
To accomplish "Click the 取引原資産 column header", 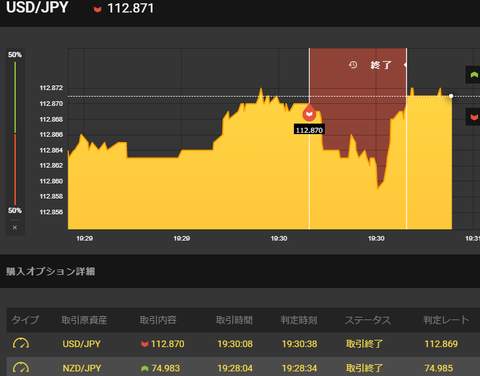I will [84, 320].
